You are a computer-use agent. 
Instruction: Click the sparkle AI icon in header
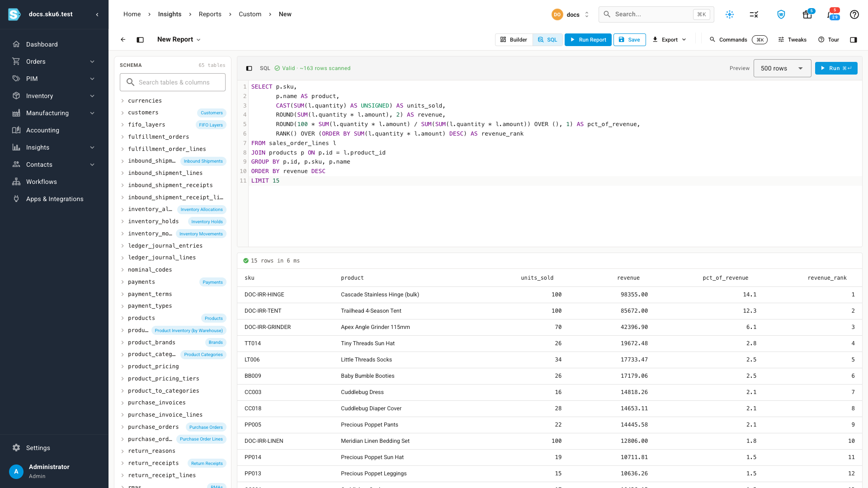[730, 14]
